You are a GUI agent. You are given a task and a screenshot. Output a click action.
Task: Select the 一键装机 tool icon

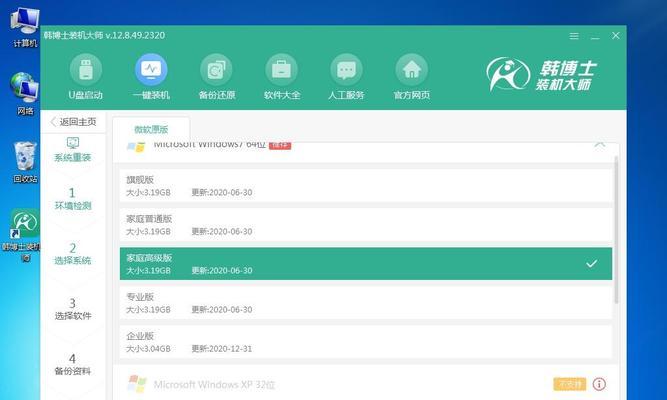[x=151, y=69]
